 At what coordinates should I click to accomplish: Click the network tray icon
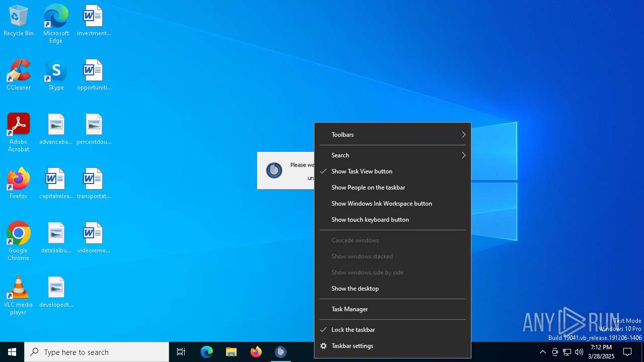click(567, 352)
